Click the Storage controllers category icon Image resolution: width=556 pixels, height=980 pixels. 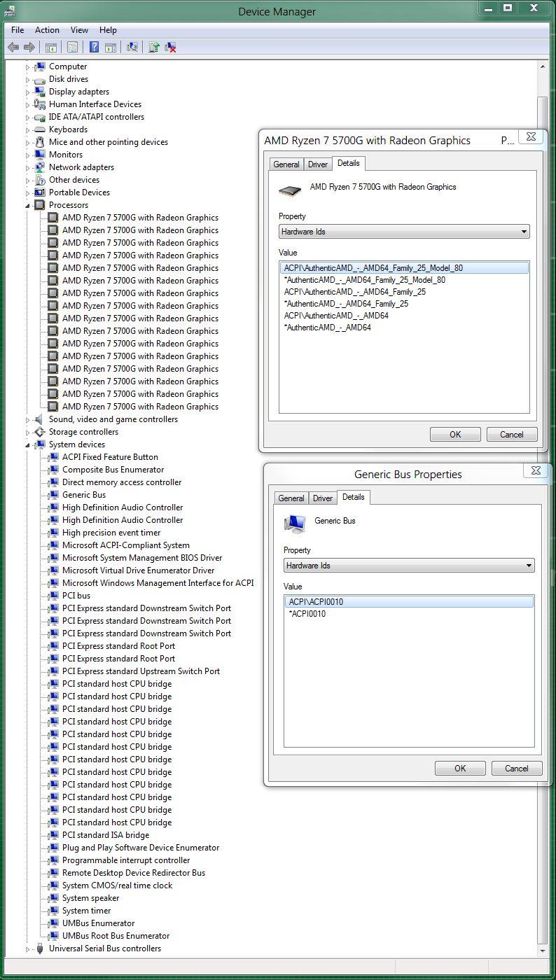click(x=40, y=432)
